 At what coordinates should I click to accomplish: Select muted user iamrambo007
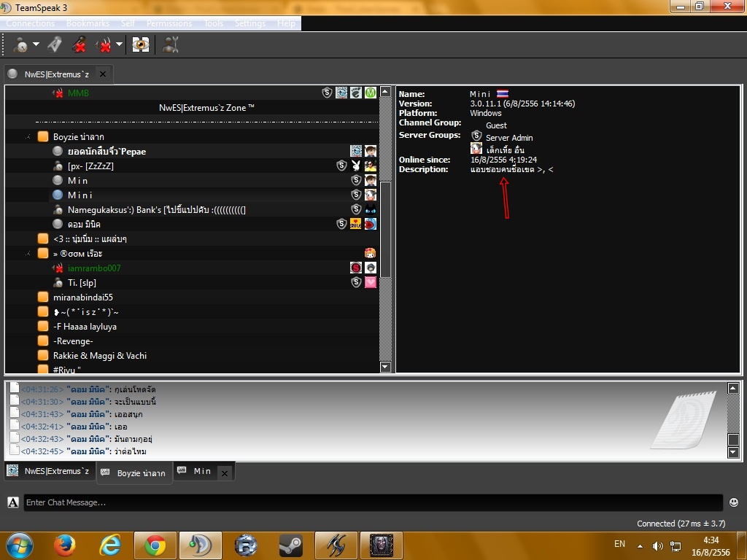[94, 268]
